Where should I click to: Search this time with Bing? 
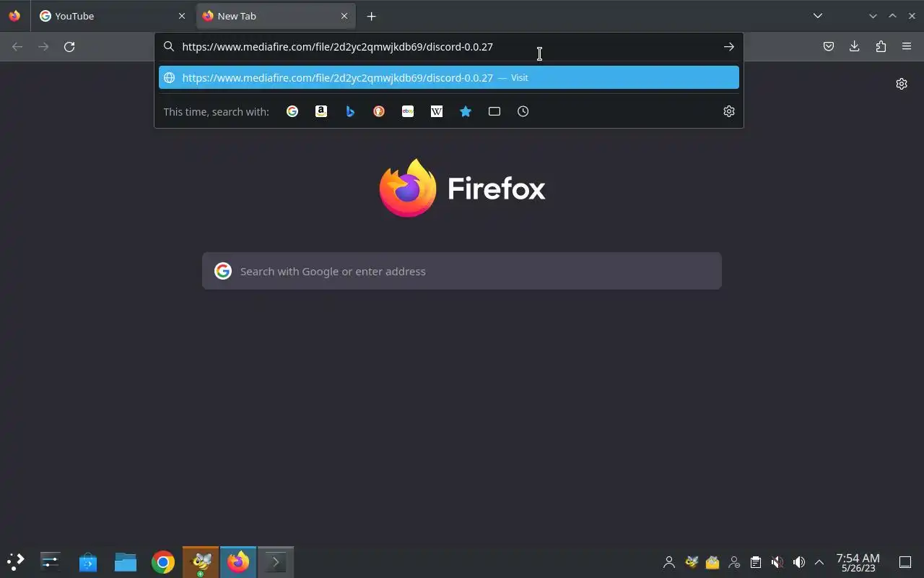click(x=350, y=111)
